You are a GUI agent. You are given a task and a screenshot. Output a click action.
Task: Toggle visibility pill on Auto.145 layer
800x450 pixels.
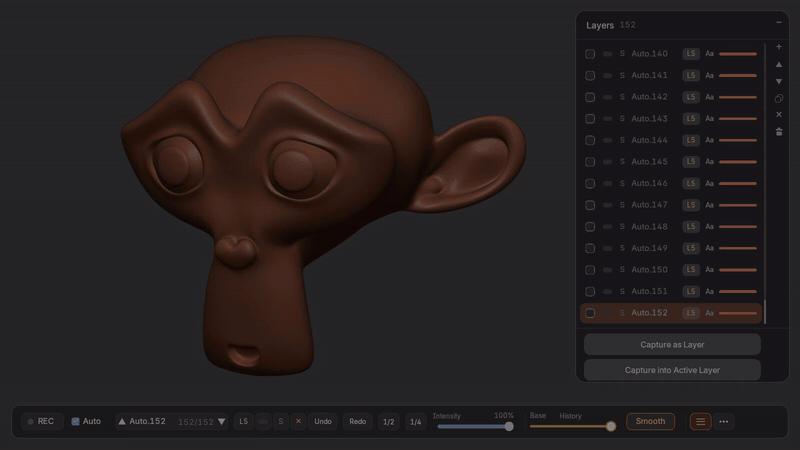pos(607,162)
